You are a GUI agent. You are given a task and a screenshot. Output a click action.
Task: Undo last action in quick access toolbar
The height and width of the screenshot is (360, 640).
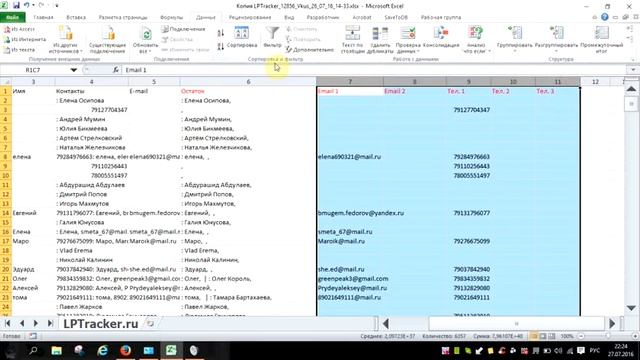pyautogui.click(x=27, y=6)
